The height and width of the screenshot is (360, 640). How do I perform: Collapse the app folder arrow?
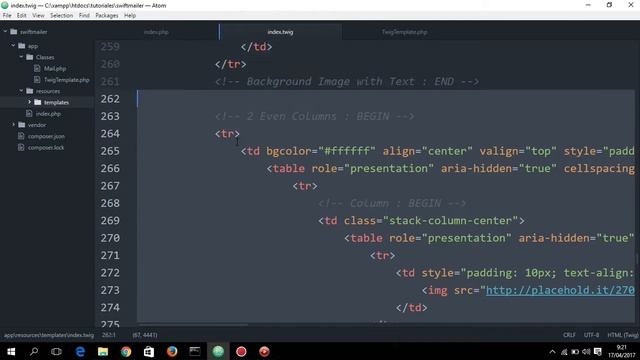click(x=13, y=46)
